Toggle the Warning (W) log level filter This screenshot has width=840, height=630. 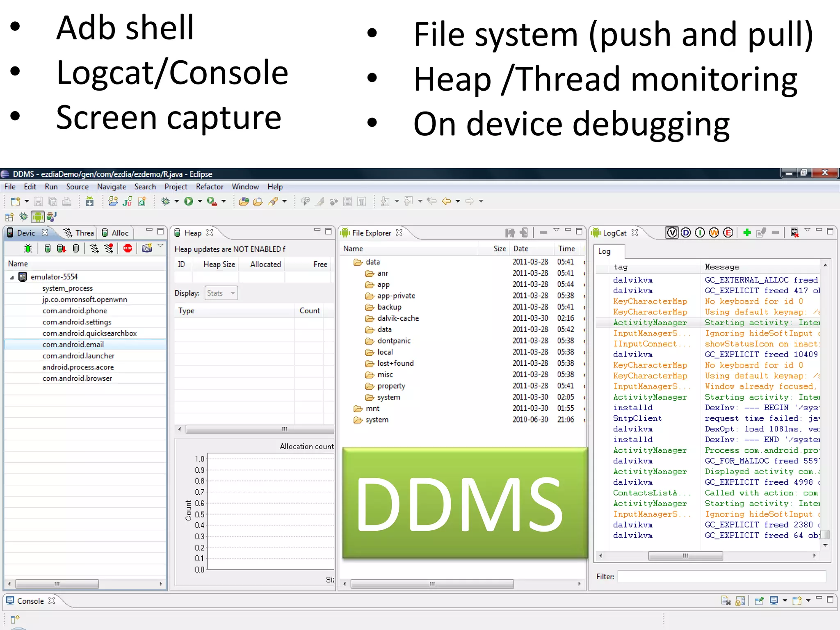tap(714, 233)
